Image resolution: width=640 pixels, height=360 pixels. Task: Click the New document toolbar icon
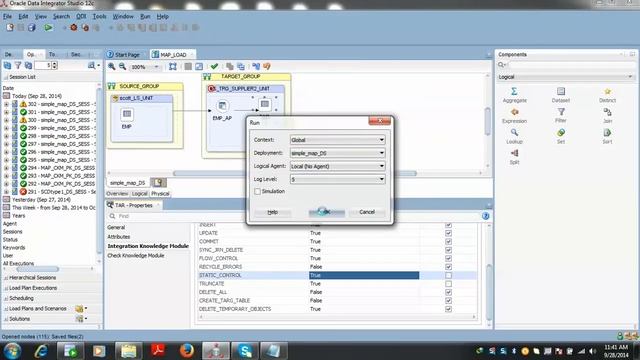[9, 28]
